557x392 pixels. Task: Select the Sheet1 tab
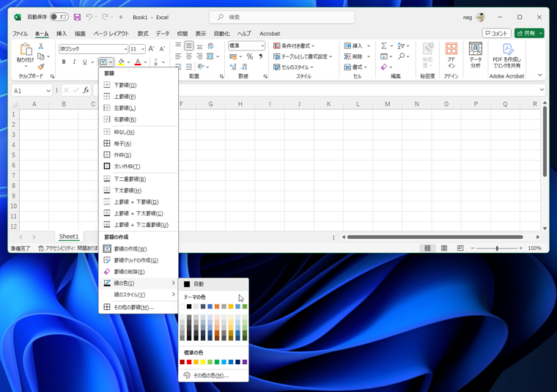click(x=69, y=237)
